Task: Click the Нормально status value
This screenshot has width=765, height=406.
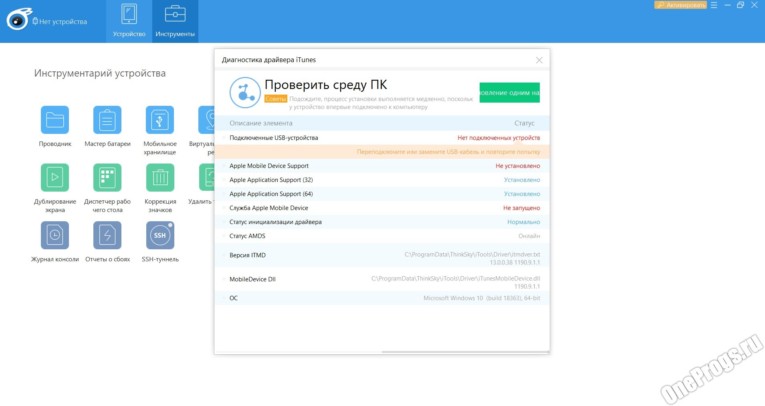Action: pos(523,222)
